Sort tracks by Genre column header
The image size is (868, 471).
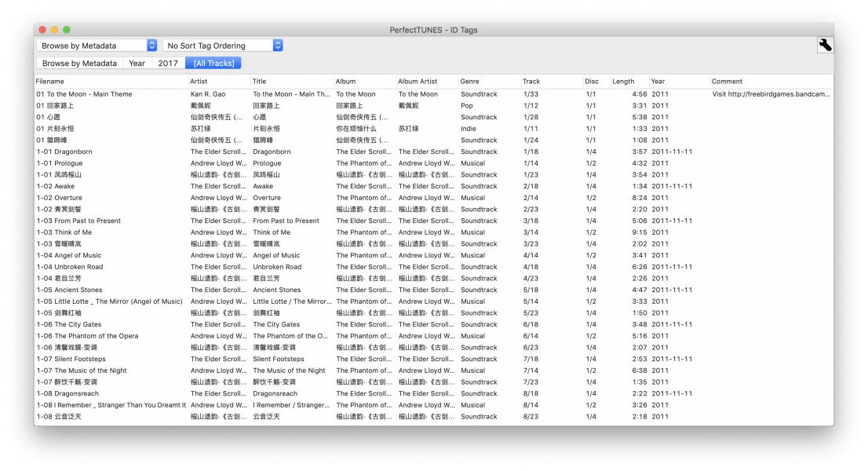(x=488, y=82)
